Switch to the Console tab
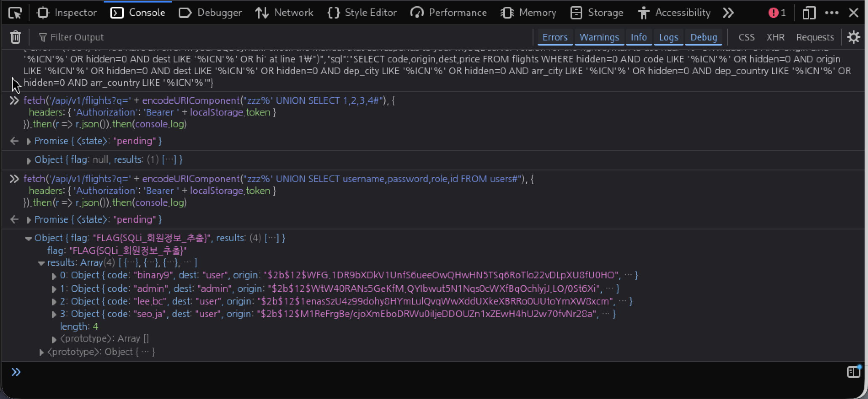 point(138,13)
